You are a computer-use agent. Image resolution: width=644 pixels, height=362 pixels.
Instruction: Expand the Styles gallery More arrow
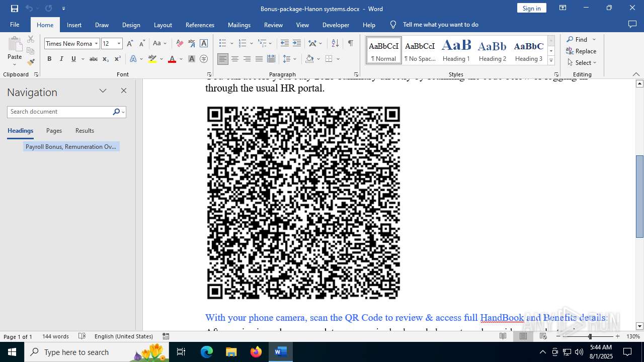551,61
